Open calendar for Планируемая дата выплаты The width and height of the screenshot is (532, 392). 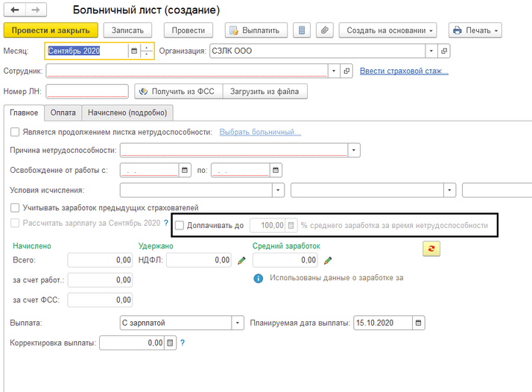pyautogui.click(x=419, y=323)
